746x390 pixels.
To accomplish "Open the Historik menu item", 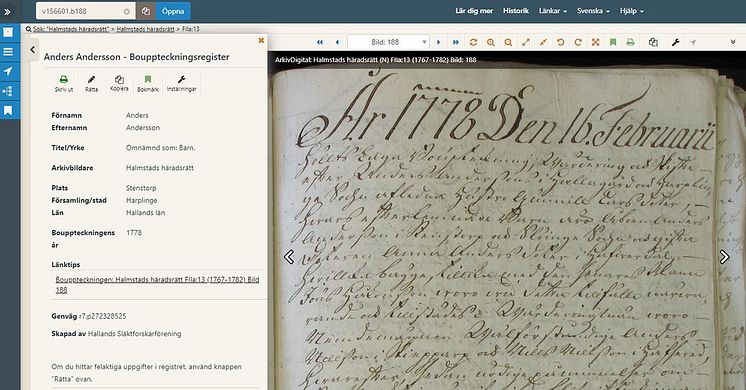I will (516, 11).
